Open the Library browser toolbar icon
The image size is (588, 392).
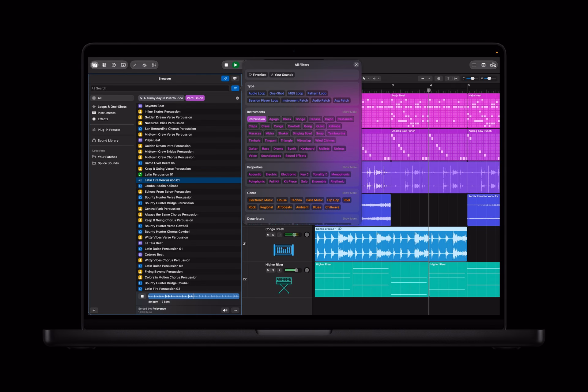click(95, 65)
